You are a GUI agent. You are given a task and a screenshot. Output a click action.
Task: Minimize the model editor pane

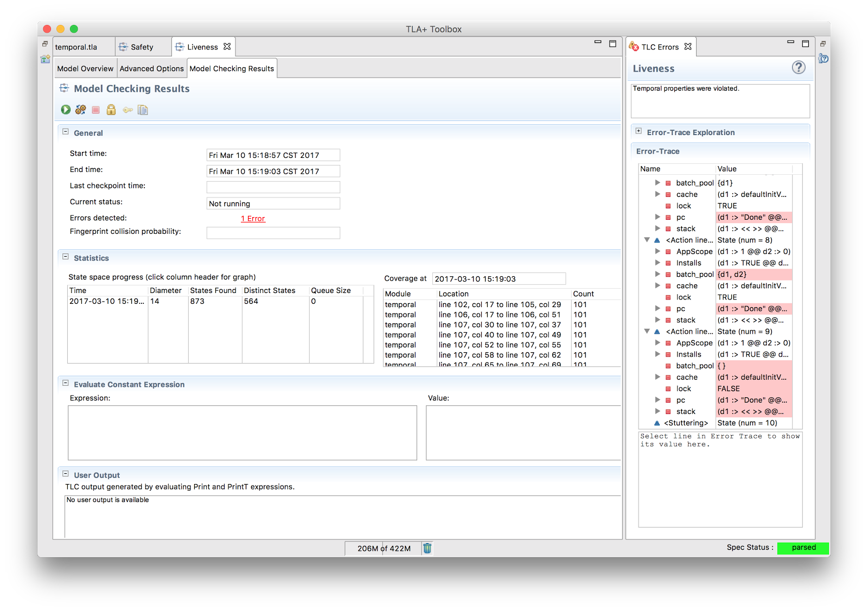click(598, 42)
